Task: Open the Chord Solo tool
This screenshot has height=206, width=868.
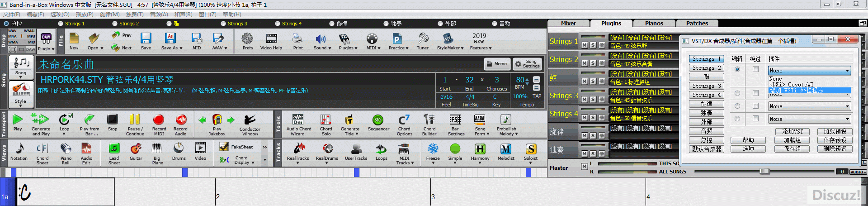Action: (x=326, y=125)
